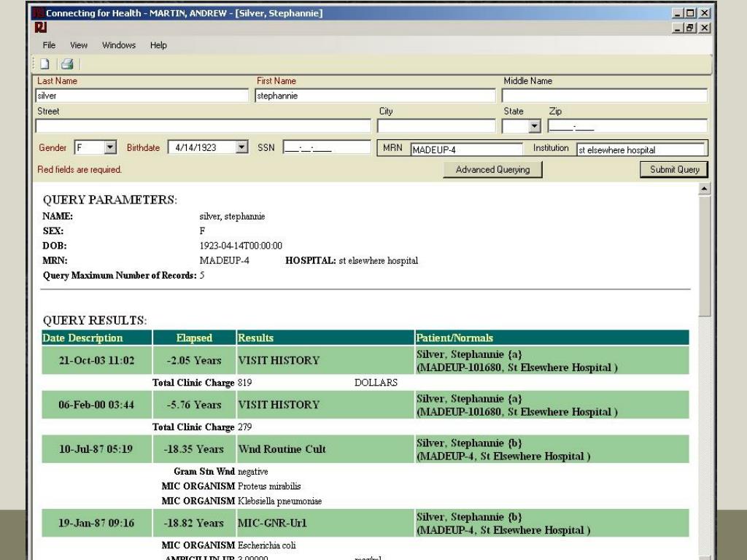Open the Help menu

tap(158, 45)
